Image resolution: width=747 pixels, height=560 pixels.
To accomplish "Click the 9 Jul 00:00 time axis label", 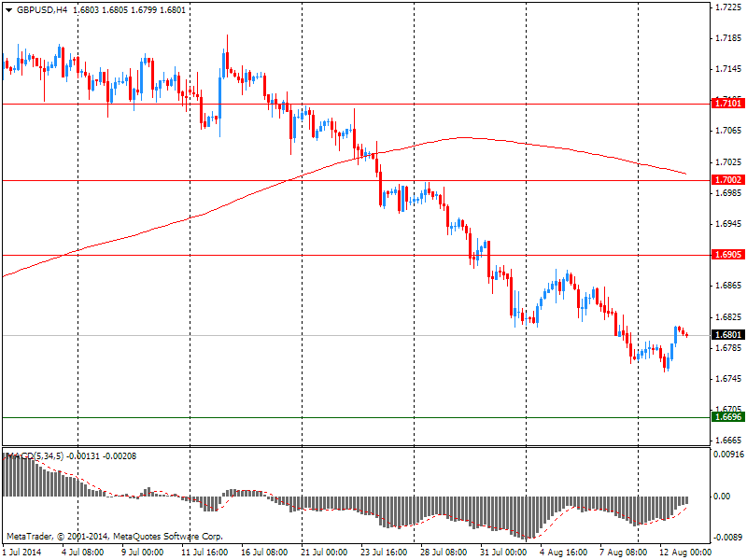I will point(143,553).
